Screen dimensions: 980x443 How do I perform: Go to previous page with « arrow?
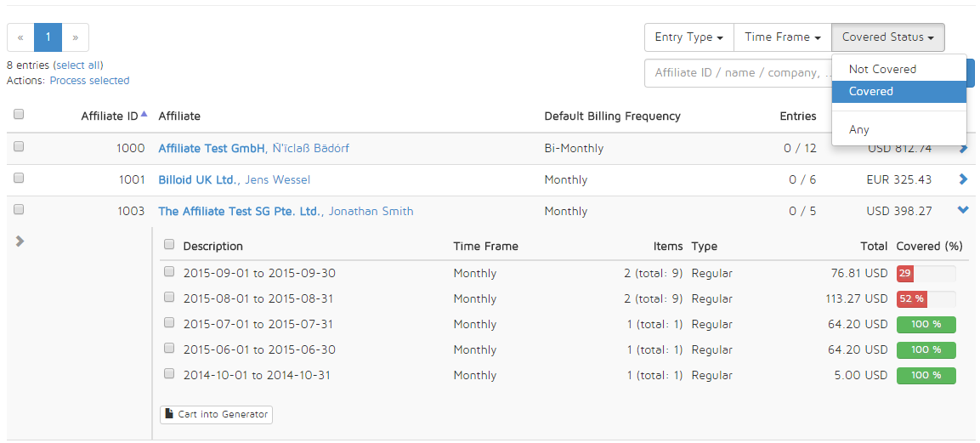[x=20, y=37]
